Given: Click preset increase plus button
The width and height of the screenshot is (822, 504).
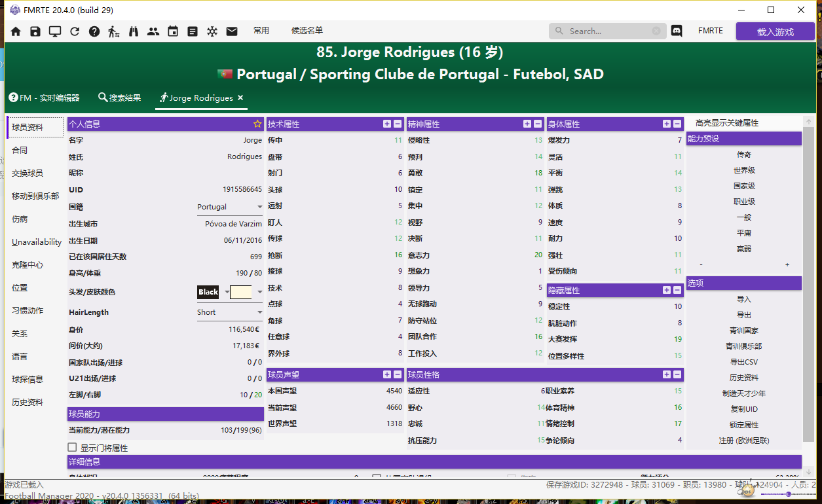Looking at the screenshot, I should tap(787, 265).
